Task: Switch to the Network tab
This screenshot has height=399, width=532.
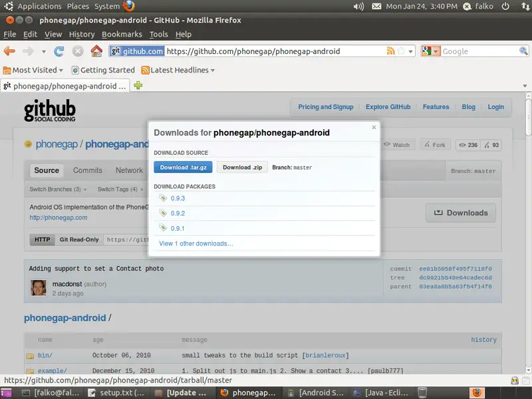Action: (x=129, y=170)
